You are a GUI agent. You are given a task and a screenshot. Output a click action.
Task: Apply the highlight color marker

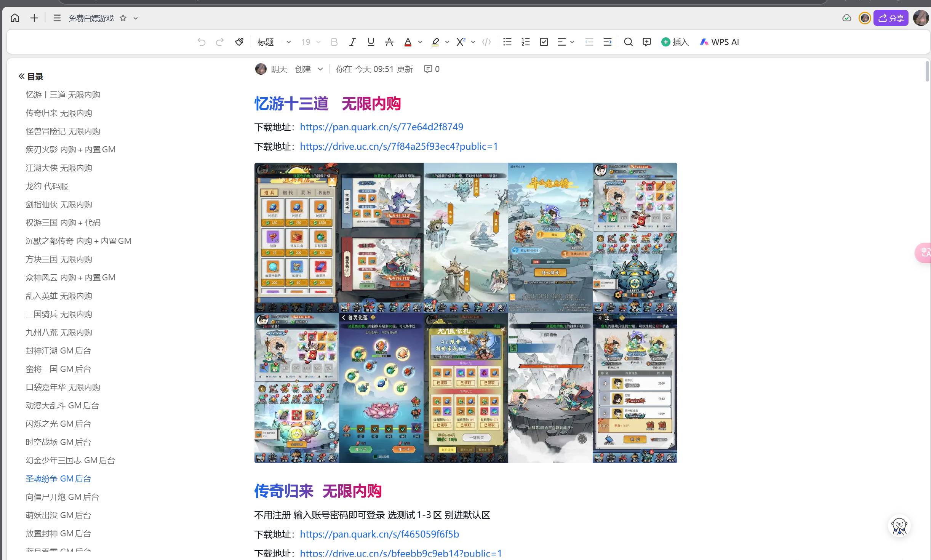click(435, 42)
